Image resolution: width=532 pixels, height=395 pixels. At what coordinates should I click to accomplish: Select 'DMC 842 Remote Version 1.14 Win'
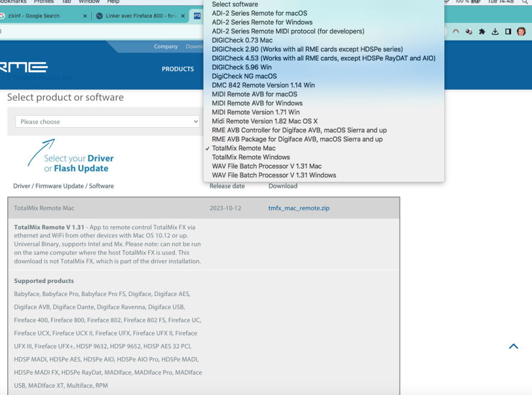pos(263,85)
